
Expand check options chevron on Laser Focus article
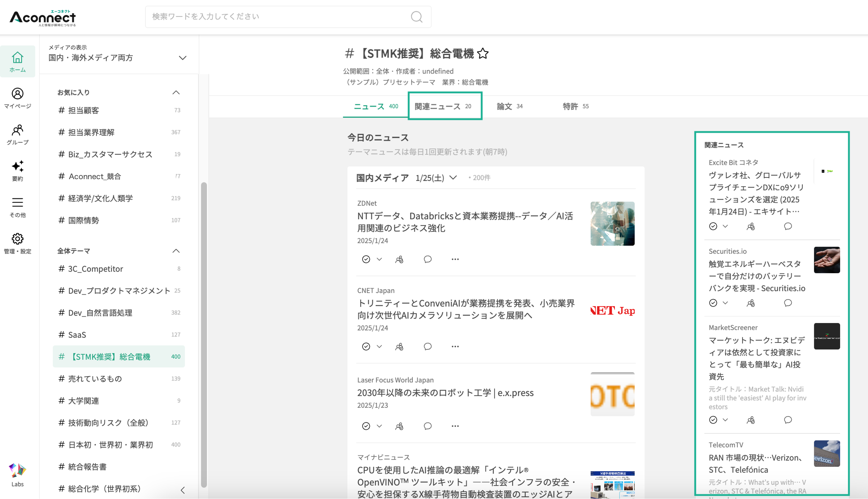pos(379,426)
